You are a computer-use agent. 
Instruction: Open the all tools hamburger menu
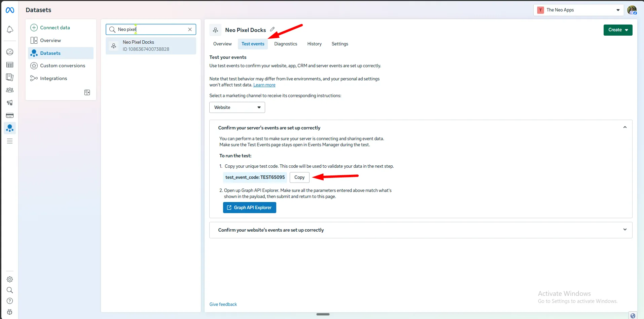(10, 141)
